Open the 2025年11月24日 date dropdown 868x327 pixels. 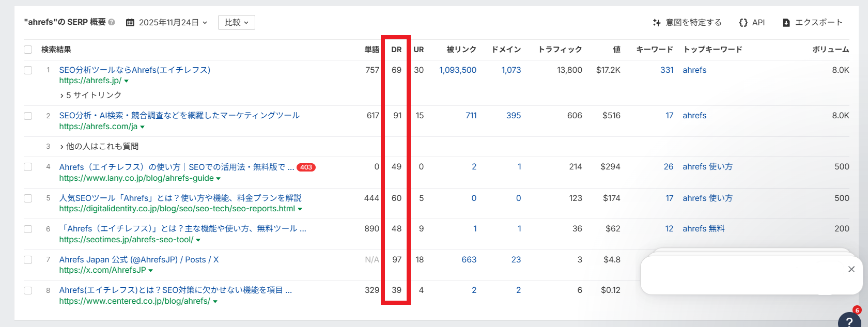tap(167, 22)
